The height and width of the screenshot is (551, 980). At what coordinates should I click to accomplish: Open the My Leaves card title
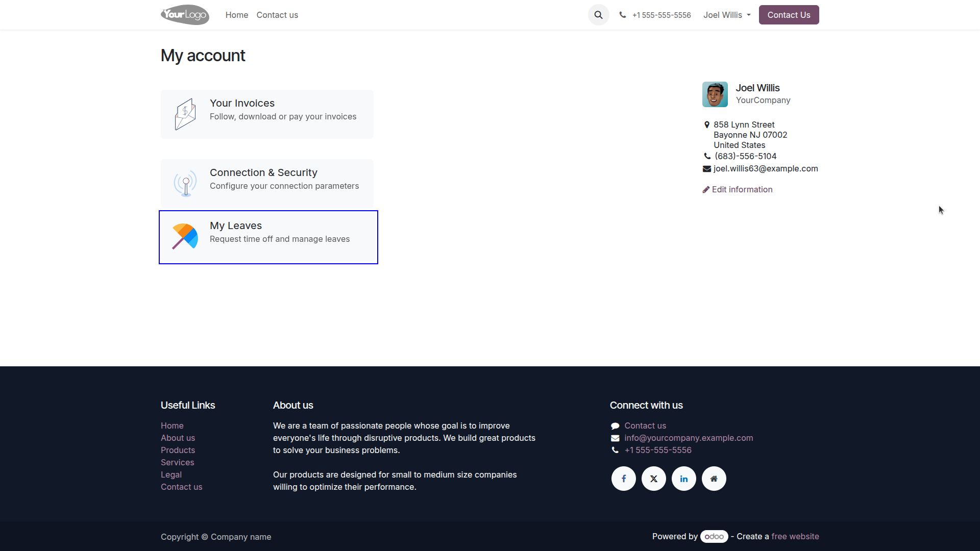236,226
